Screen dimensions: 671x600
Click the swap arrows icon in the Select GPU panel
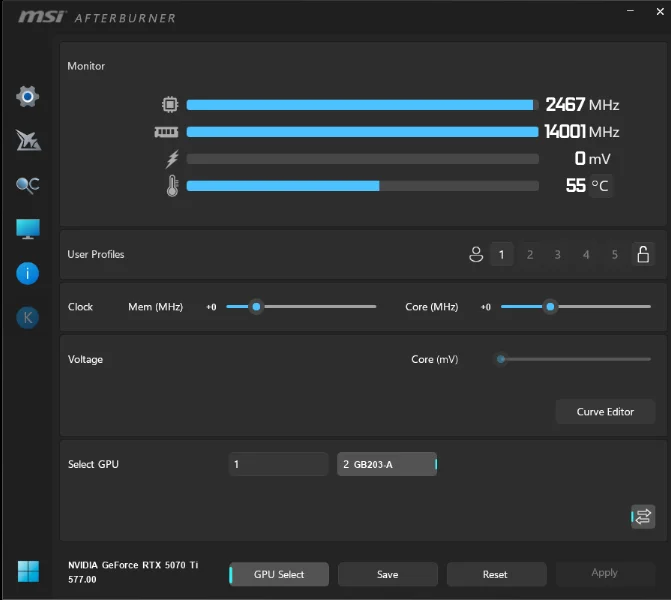(x=643, y=516)
